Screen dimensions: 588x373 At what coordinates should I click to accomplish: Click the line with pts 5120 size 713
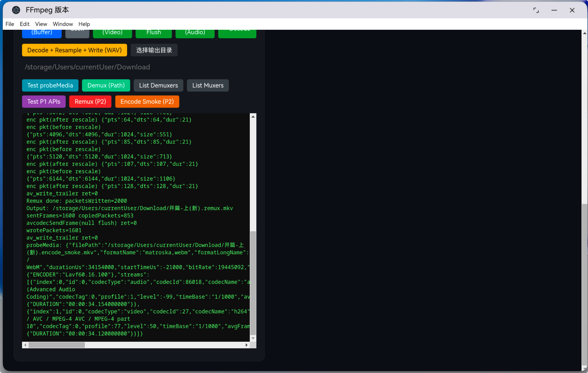[x=99, y=156]
